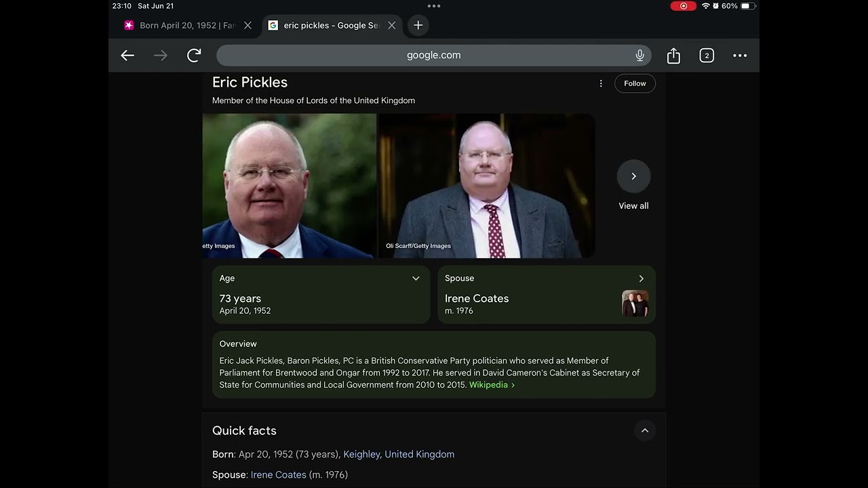The height and width of the screenshot is (488, 868).
Task: Select the 'eric pickles - Google Search' tab
Action: coord(332,25)
